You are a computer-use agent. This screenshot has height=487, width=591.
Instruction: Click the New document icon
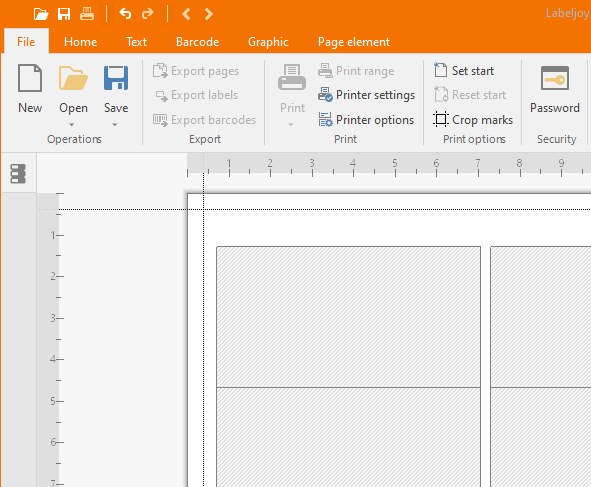(30, 78)
